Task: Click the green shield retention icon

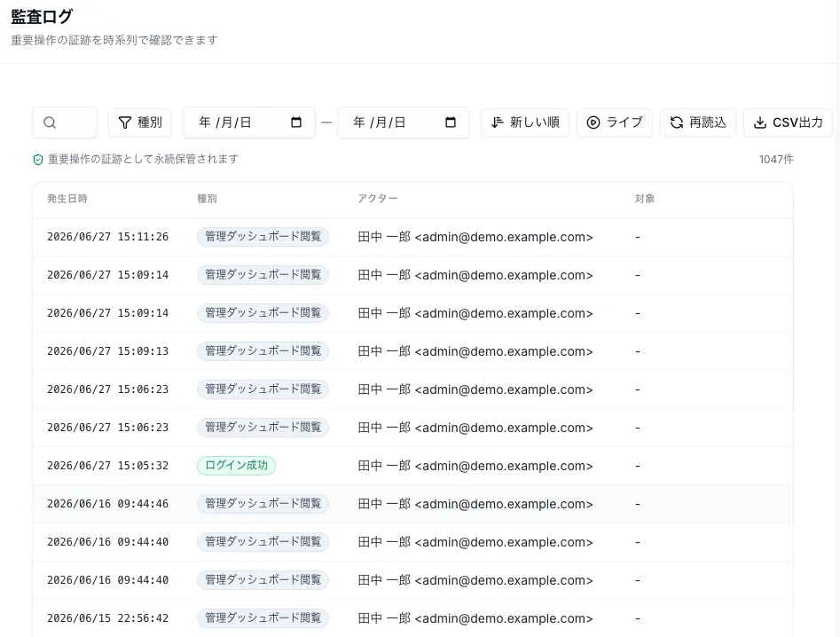Action: [38, 160]
